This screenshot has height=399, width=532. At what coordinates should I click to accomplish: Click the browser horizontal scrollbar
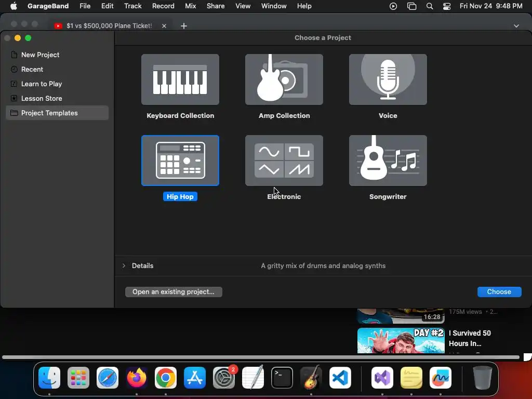(261, 357)
